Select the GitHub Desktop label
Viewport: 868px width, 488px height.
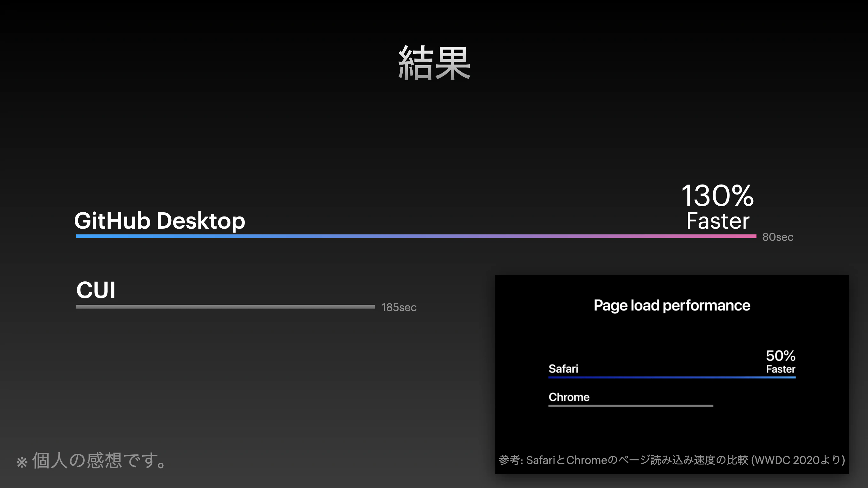click(159, 221)
